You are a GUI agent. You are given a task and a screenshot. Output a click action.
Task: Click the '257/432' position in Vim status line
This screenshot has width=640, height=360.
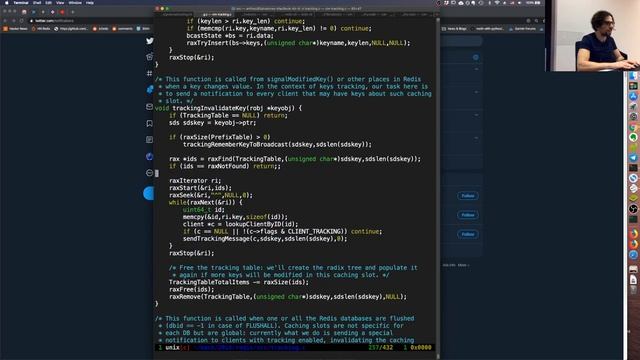(x=380, y=347)
